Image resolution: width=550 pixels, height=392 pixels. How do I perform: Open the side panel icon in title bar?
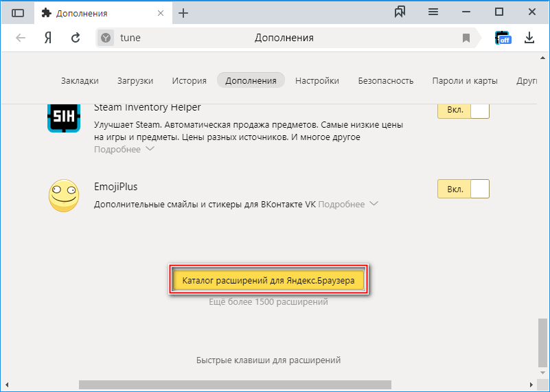coord(18,13)
